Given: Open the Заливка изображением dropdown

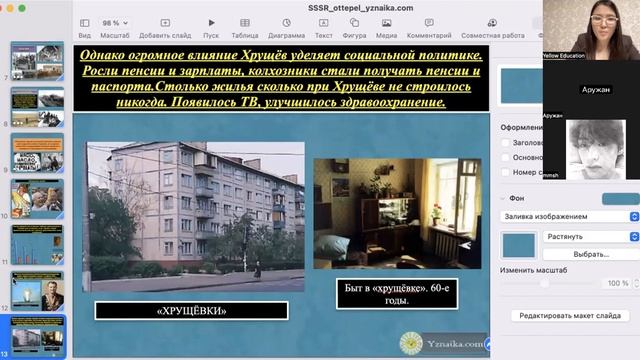Looking at the screenshot, I should [569, 216].
